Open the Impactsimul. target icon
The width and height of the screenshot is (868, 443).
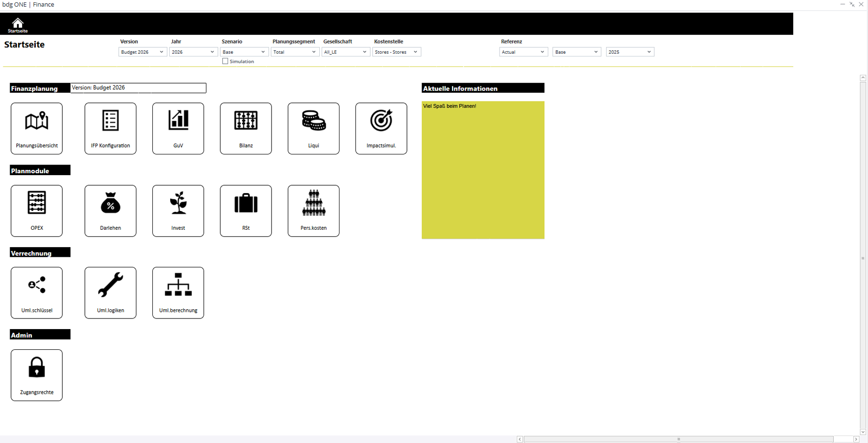tap(381, 128)
